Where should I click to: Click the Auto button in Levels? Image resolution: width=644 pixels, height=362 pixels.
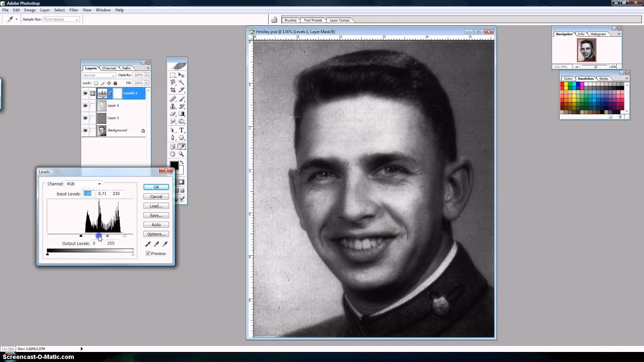click(156, 225)
